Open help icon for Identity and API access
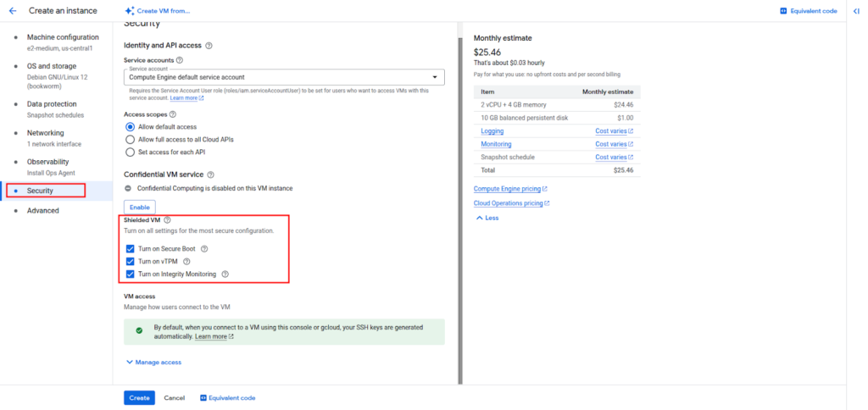Viewport: 868px width, 410px height. coord(209,46)
